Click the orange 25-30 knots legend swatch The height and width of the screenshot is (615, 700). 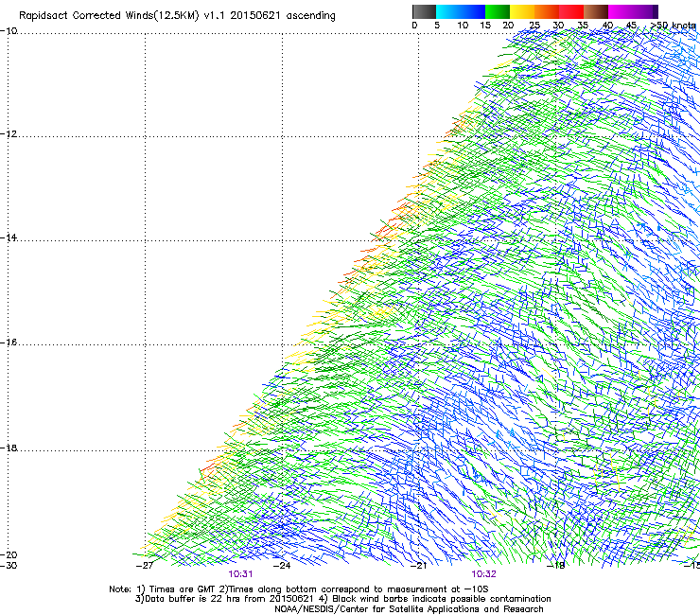point(547,11)
